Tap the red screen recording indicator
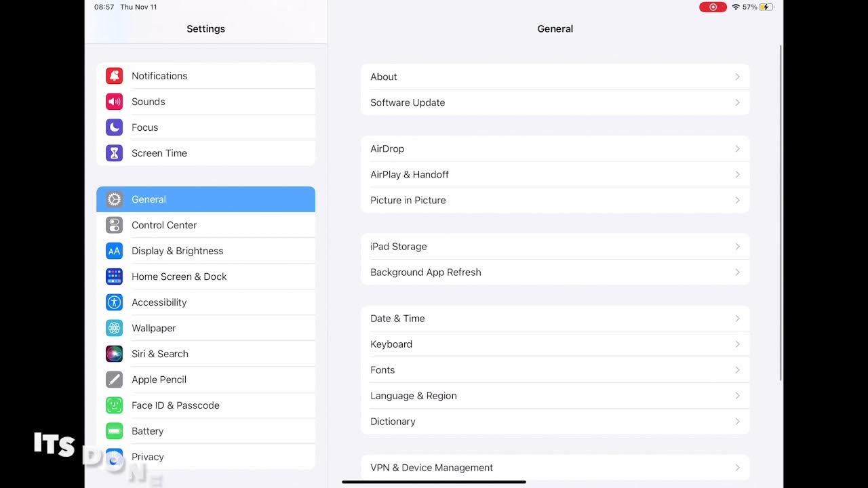The image size is (868, 488). click(x=713, y=7)
